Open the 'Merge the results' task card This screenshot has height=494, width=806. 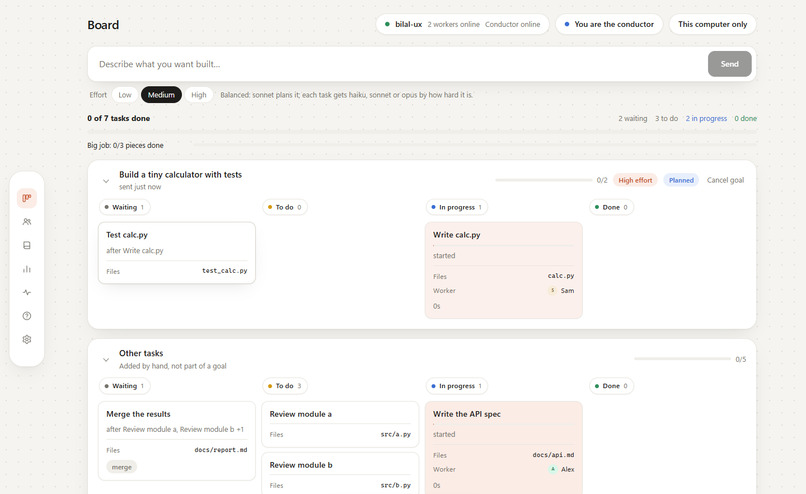click(177, 441)
